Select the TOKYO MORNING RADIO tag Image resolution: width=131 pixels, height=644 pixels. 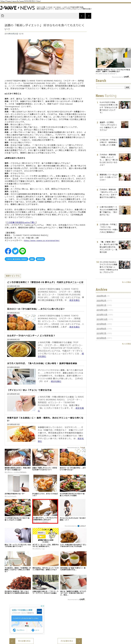[16, 259]
